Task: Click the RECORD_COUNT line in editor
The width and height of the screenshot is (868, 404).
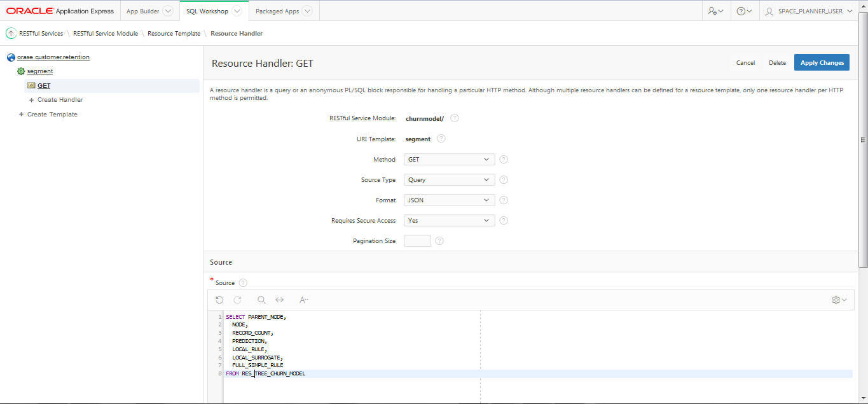Action: pyautogui.click(x=252, y=333)
